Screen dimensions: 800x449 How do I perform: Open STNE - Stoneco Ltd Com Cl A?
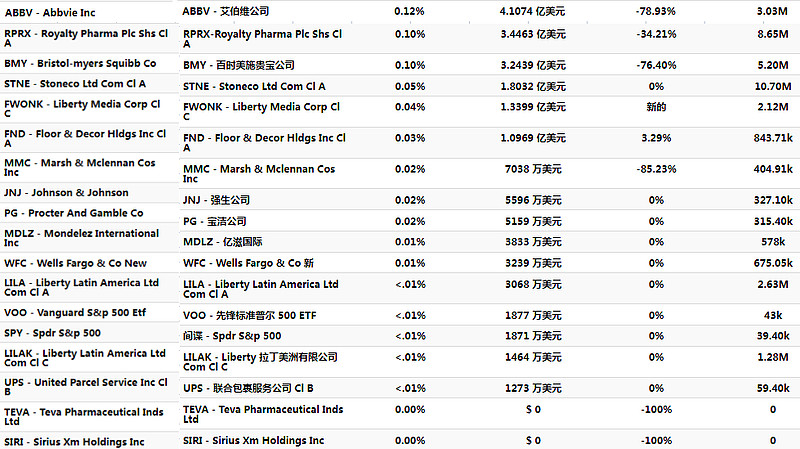pyautogui.click(x=75, y=84)
